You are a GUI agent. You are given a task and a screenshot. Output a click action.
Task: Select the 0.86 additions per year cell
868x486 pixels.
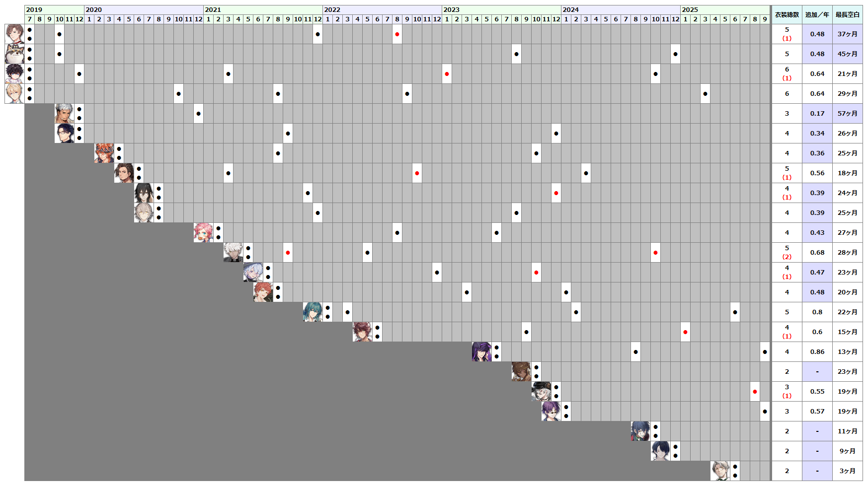(817, 351)
